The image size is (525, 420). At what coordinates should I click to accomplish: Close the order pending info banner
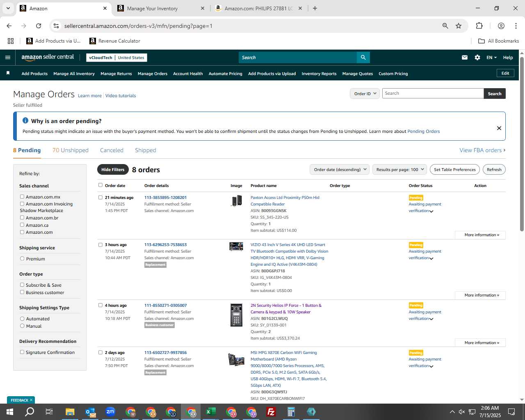click(499, 128)
